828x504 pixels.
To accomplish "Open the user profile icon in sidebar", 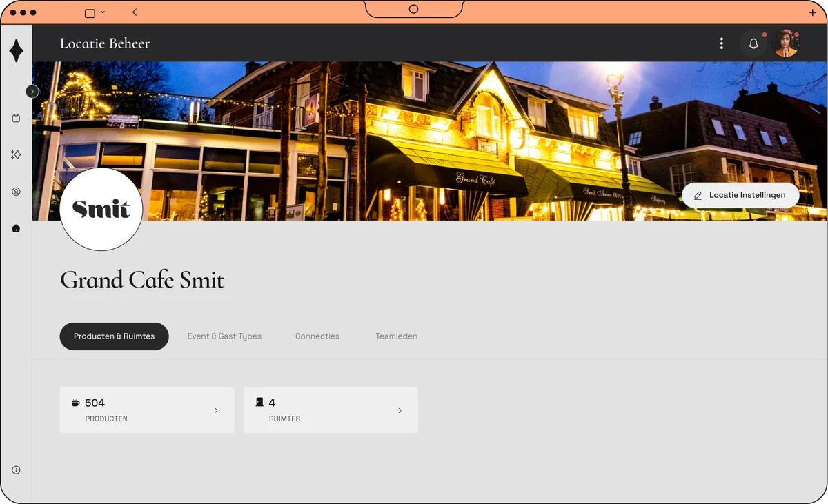I will pyautogui.click(x=16, y=192).
